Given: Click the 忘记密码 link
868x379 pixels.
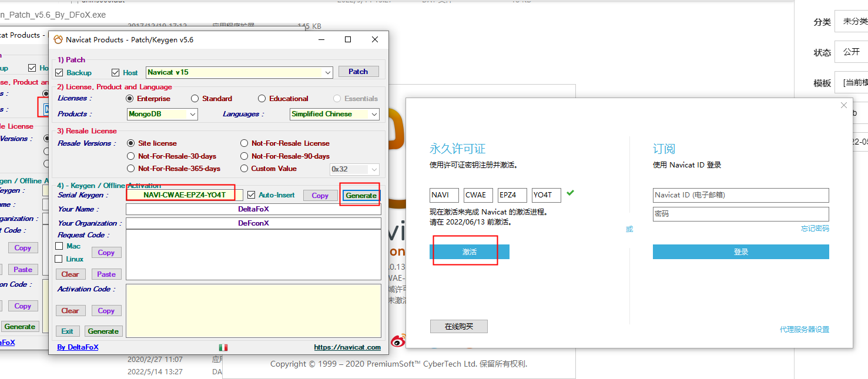Looking at the screenshot, I should pyautogui.click(x=815, y=229).
